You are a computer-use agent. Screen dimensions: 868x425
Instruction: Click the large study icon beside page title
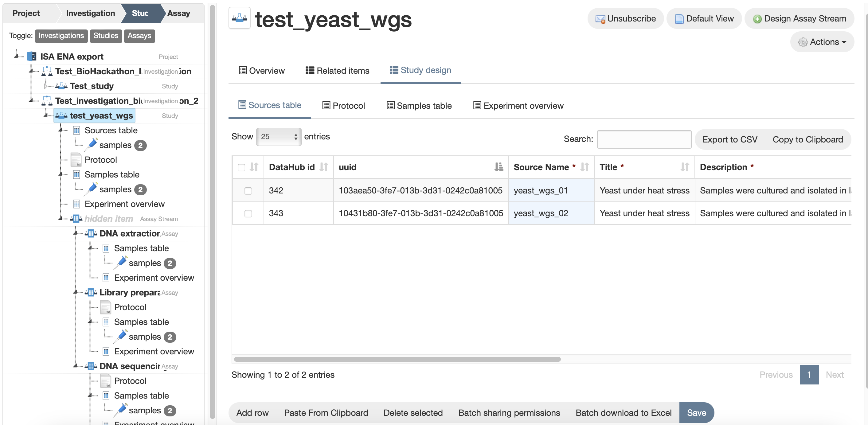tap(240, 18)
